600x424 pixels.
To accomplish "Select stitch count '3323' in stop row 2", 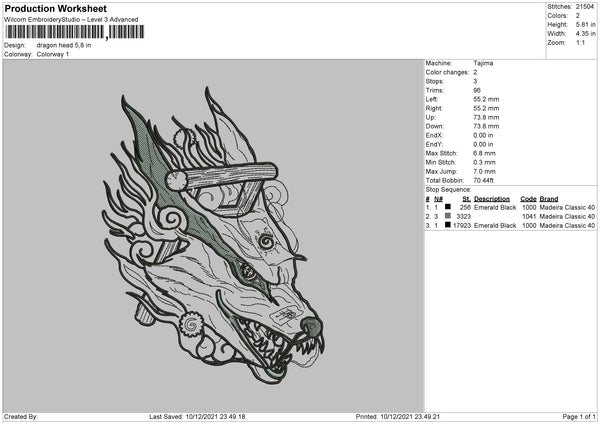I will tap(464, 217).
